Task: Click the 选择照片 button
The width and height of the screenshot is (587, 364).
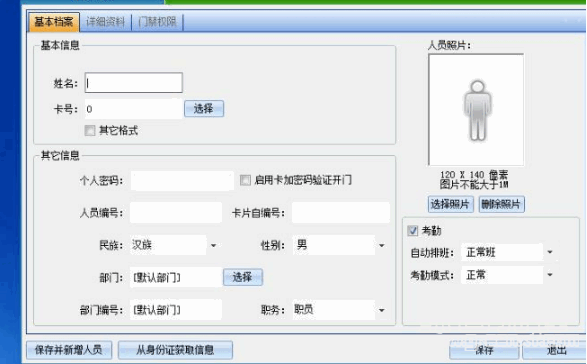Action: point(450,204)
